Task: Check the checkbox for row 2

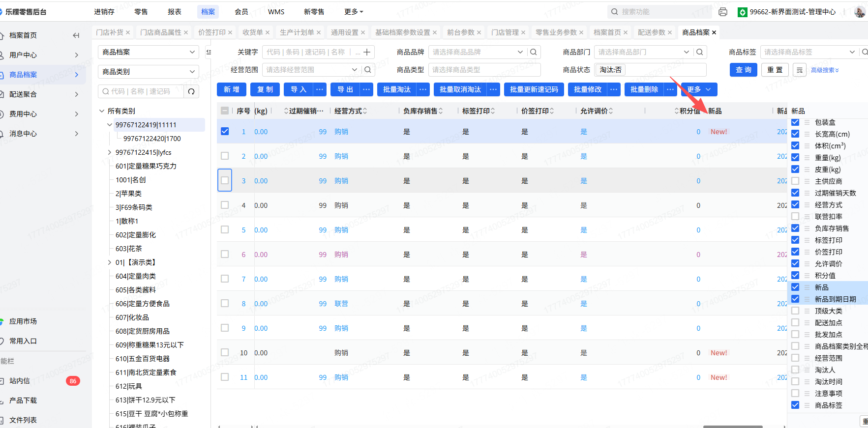Action: click(x=225, y=156)
